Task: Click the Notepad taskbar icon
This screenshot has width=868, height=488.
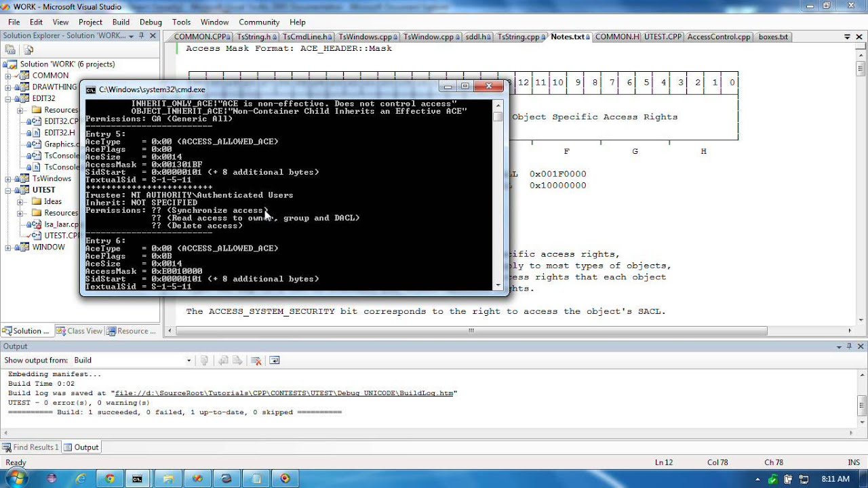Action: pos(256,479)
